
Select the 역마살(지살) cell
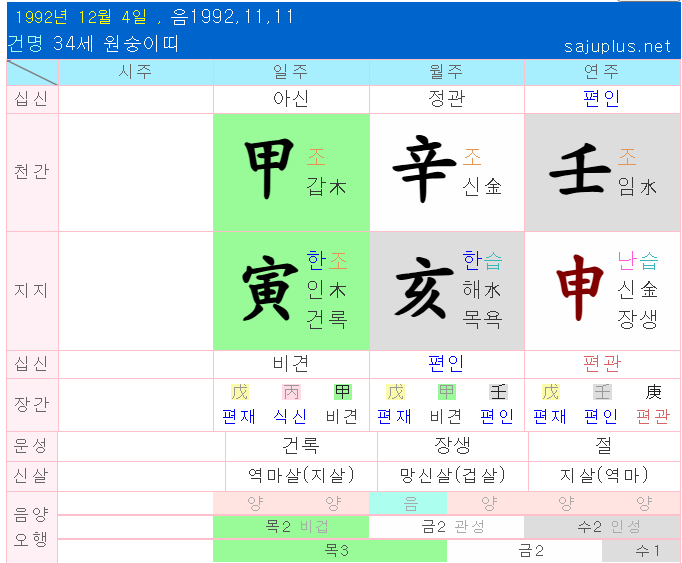coord(301,476)
